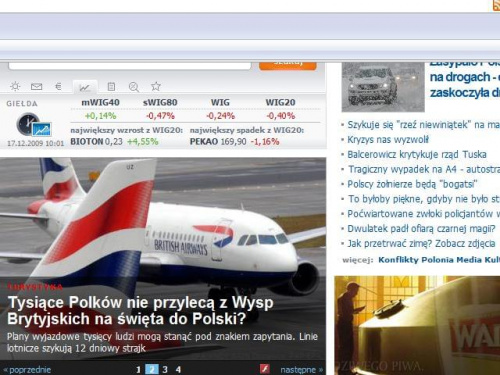Click the następne next-slide link
This screenshot has height=375, width=500.
(x=302, y=369)
